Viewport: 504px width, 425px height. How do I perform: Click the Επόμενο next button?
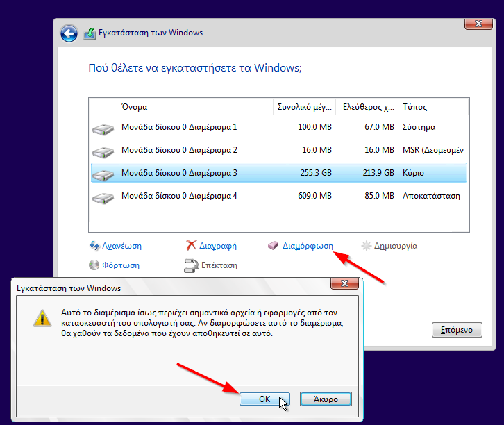(457, 330)
